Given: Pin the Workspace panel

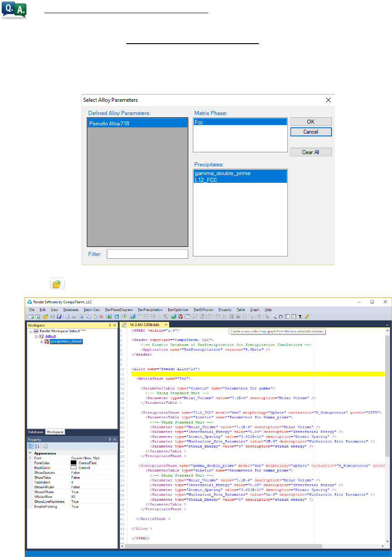Looking at the screenshot, I should point(110,325).
